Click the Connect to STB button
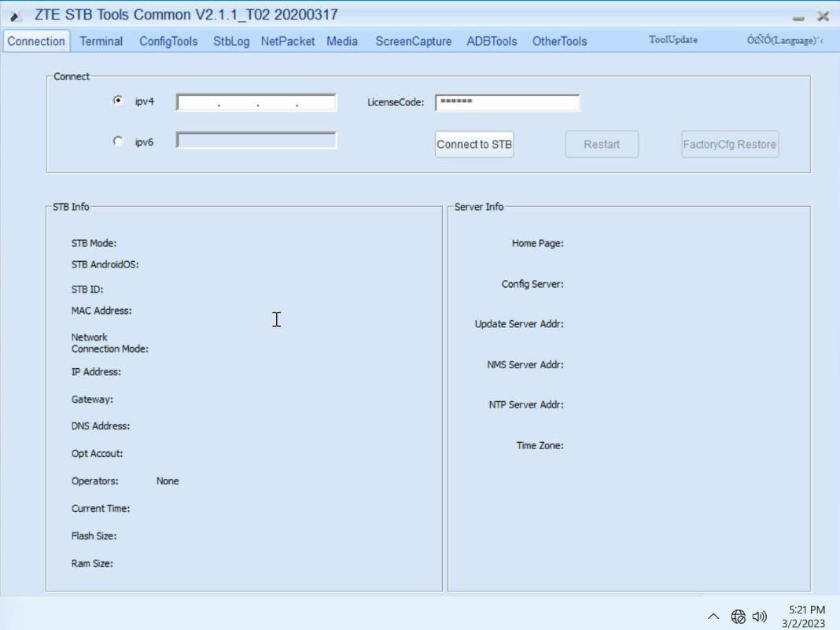Screen dimensions: 840x630 (474, 145)
